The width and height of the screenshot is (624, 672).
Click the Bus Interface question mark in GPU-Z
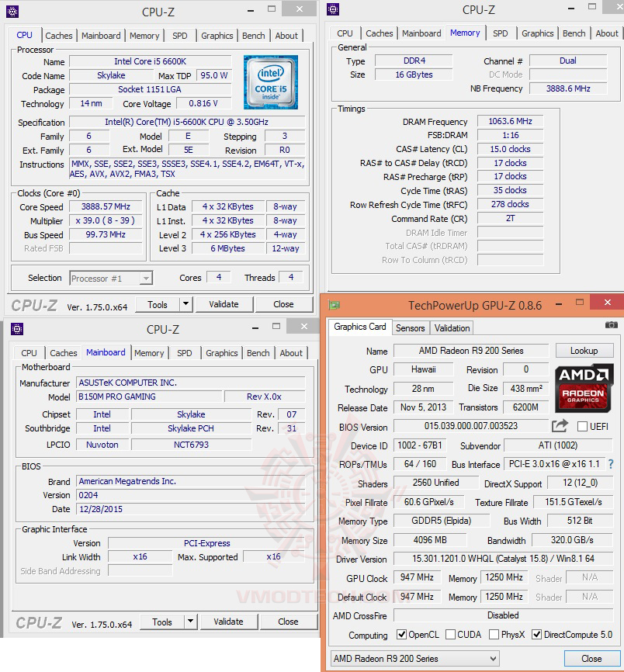[x=611, y=464]
